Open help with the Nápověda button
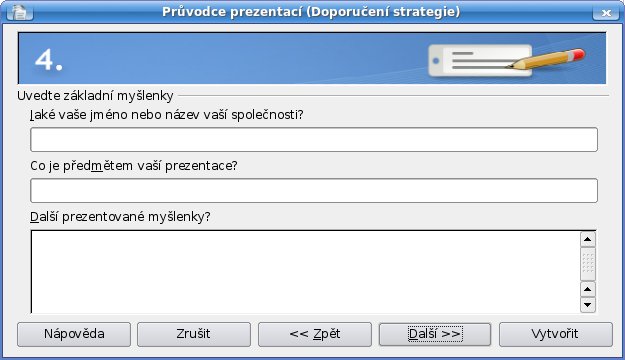Screen dimensions: 625x360 click(x=74, y=334)
